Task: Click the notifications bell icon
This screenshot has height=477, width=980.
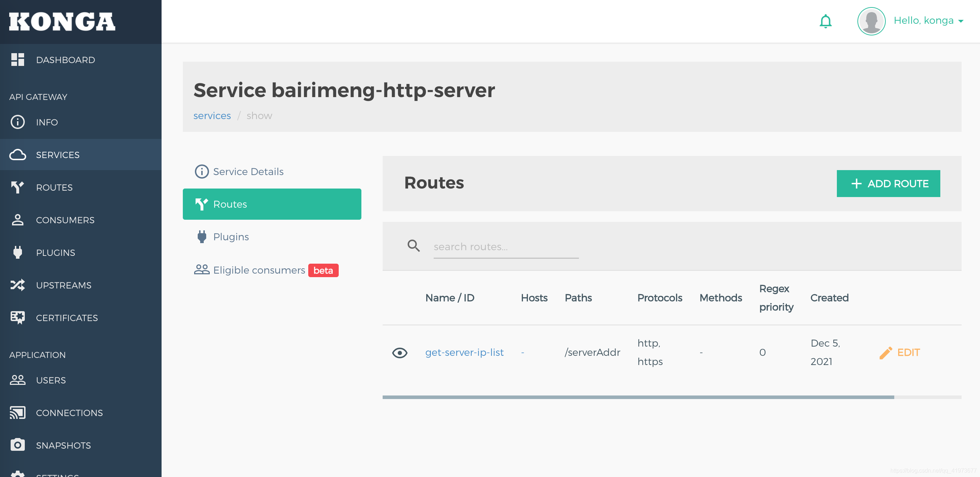Action: 825,21
